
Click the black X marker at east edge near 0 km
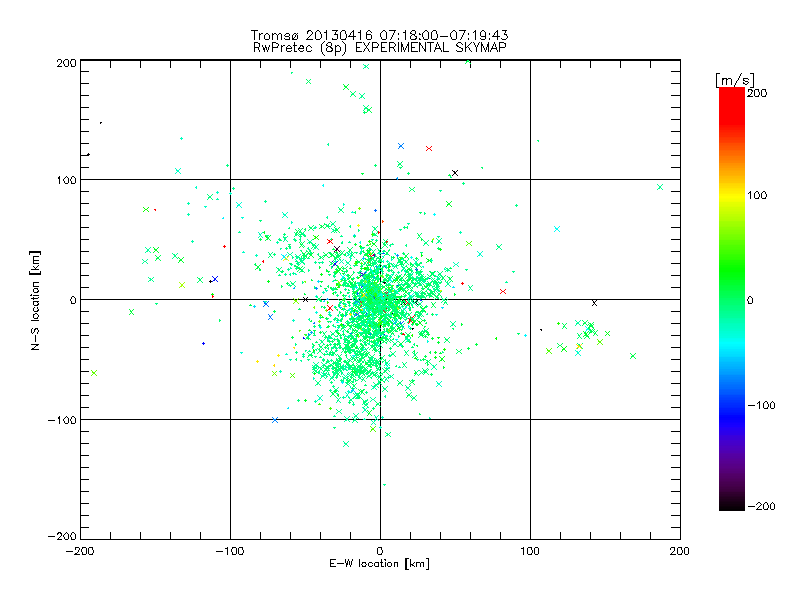click(x=594, y=303)
